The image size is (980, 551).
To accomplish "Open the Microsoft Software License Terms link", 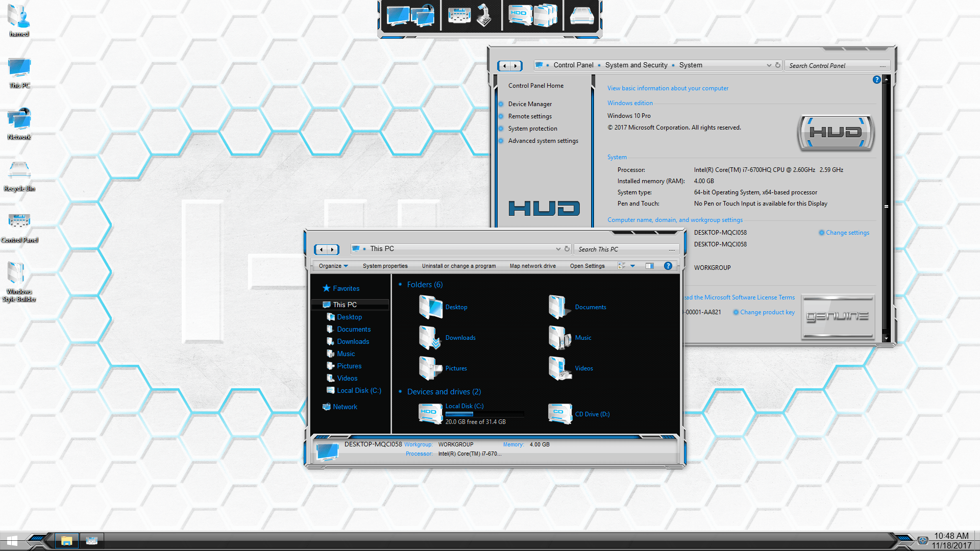I will [x=740, y=297].
